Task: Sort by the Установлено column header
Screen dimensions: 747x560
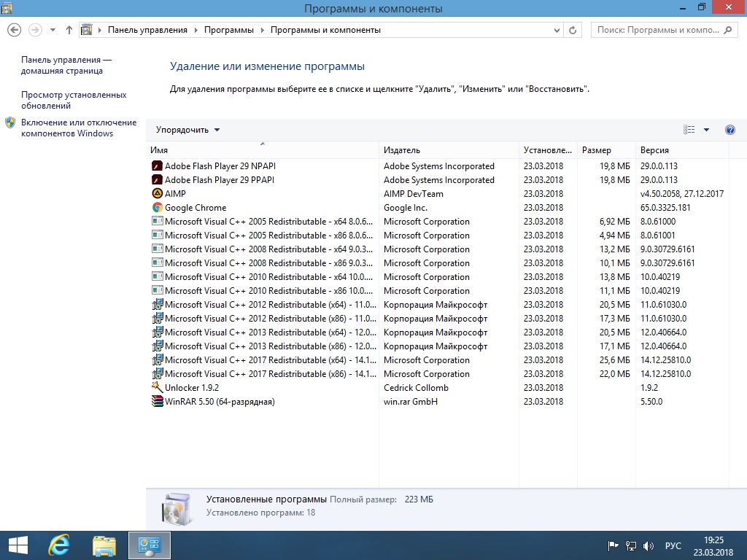Action: (548, 150)
